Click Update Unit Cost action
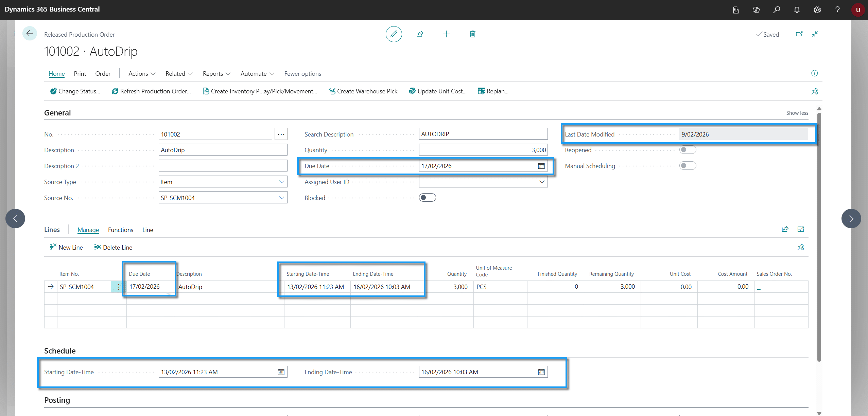868x416 pixels. pos(438,91)
